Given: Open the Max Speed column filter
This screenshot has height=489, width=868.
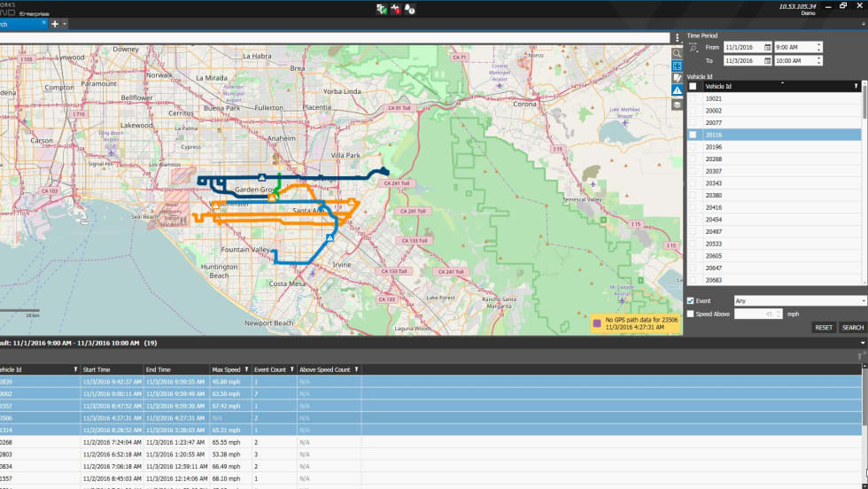Looking at the screenshot, I should click(246, 369).
